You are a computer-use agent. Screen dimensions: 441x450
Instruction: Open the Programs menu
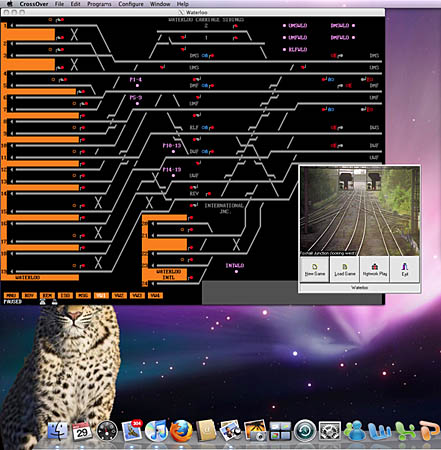(99, 4)
